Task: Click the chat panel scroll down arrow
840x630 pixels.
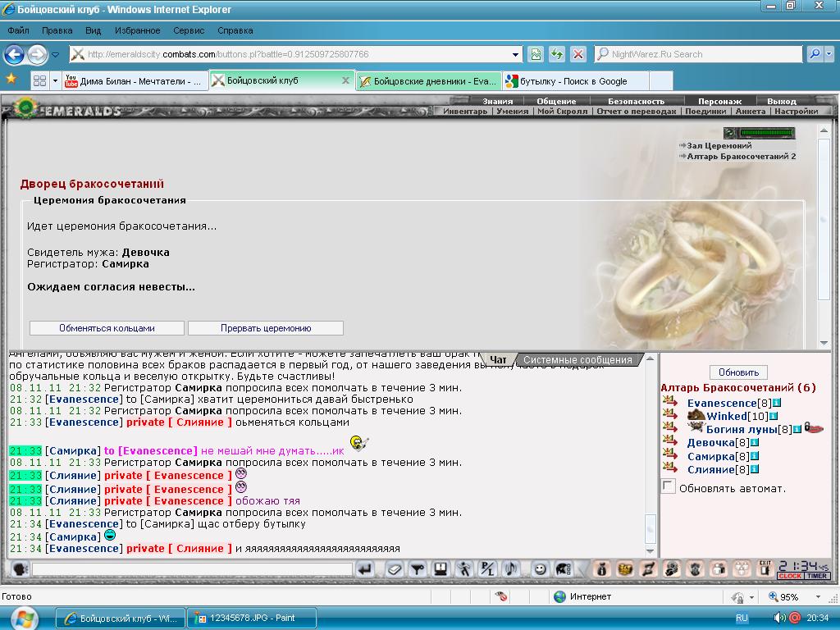Action: (x=651, y=551)
